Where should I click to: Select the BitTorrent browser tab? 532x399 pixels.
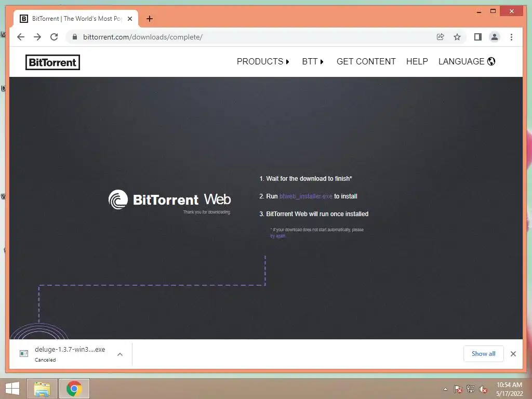tap(76, 19)
